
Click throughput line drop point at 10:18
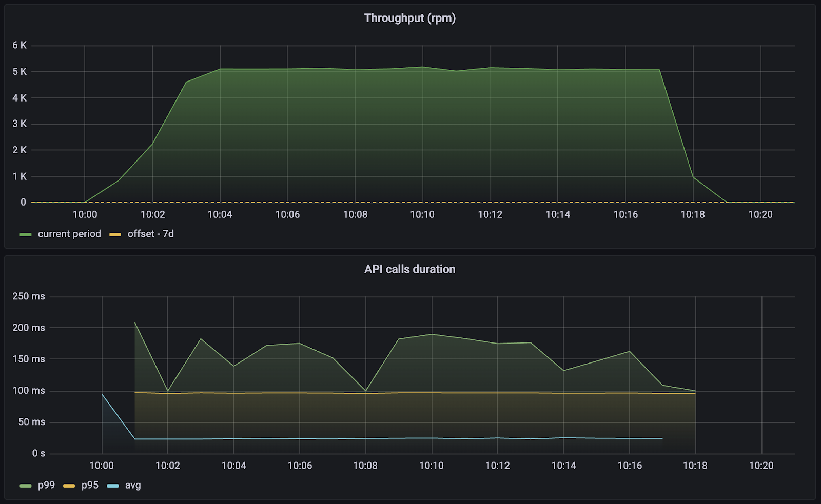pyautogui.click(x=693, y=177)
